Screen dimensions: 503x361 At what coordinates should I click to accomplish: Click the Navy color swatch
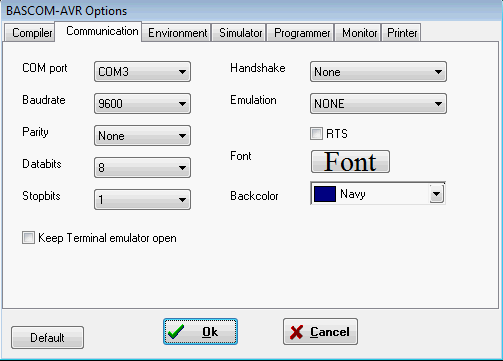[x=325, y=194]
